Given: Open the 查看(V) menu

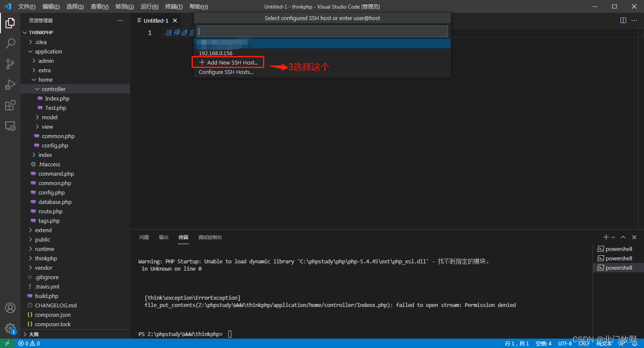Looking at the screenshot, I should click(100, 6).
